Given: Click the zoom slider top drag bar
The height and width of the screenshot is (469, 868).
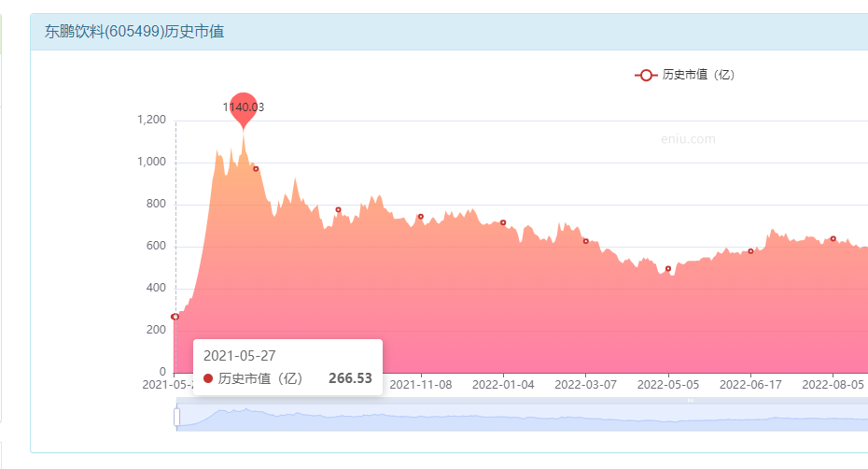Looking at the screenshot, I should pos(522,400).
